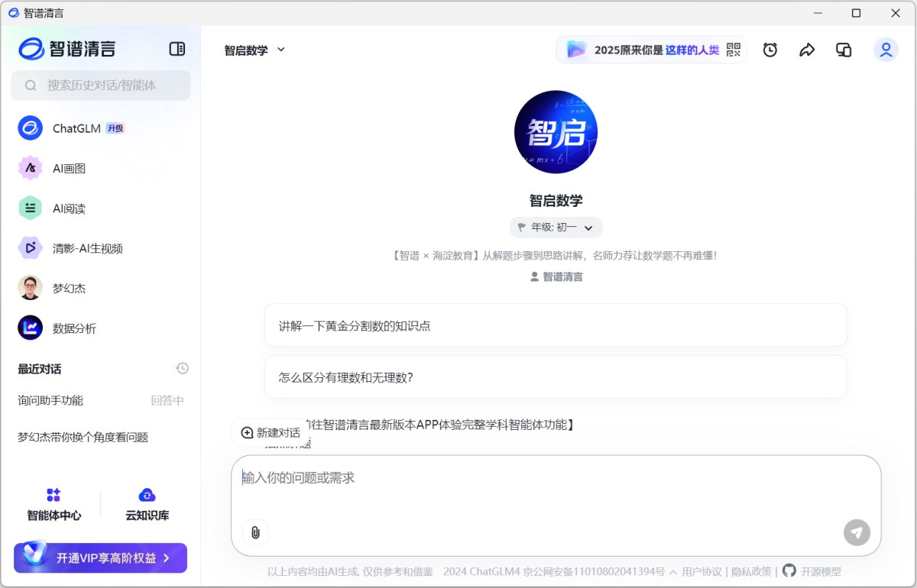Open 智能体中心 at the sidebar bottom
Viewport: 917px width, 588px height.
pos(53,504)
